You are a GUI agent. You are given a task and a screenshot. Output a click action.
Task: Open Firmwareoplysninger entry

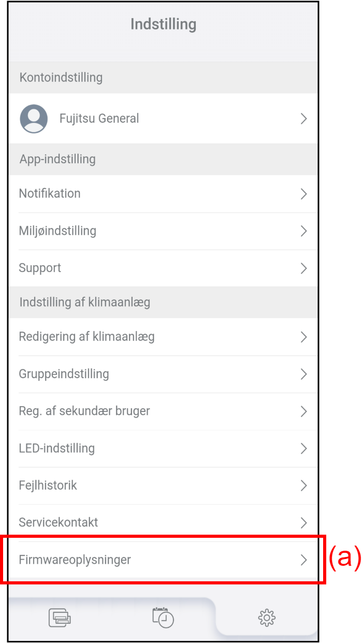tap(163, 560)
